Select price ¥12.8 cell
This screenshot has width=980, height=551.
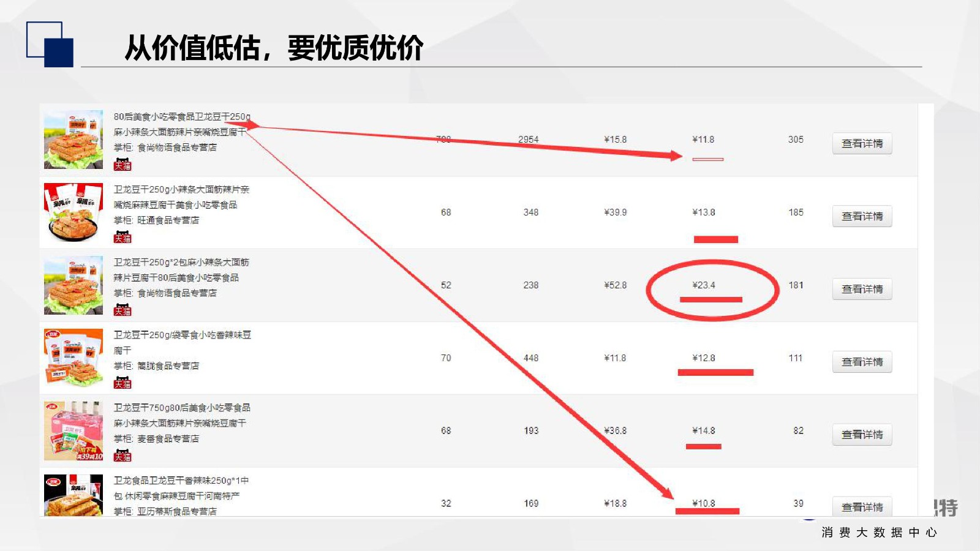tap(704, 358)
